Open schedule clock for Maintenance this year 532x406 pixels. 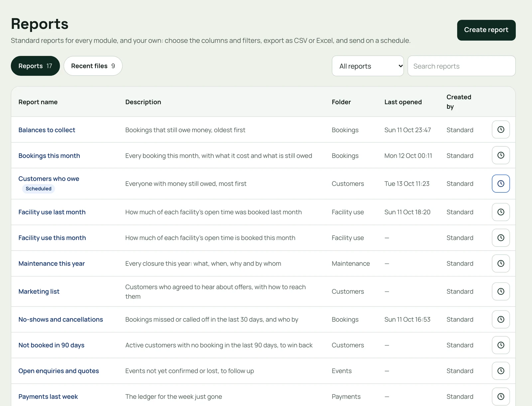501,263
